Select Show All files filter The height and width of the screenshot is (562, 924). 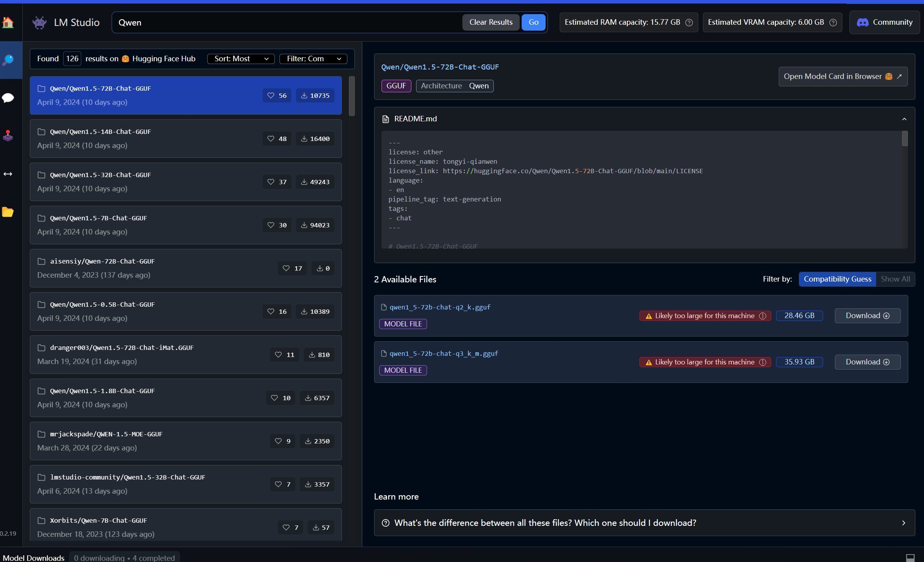(x=895, y=279)
